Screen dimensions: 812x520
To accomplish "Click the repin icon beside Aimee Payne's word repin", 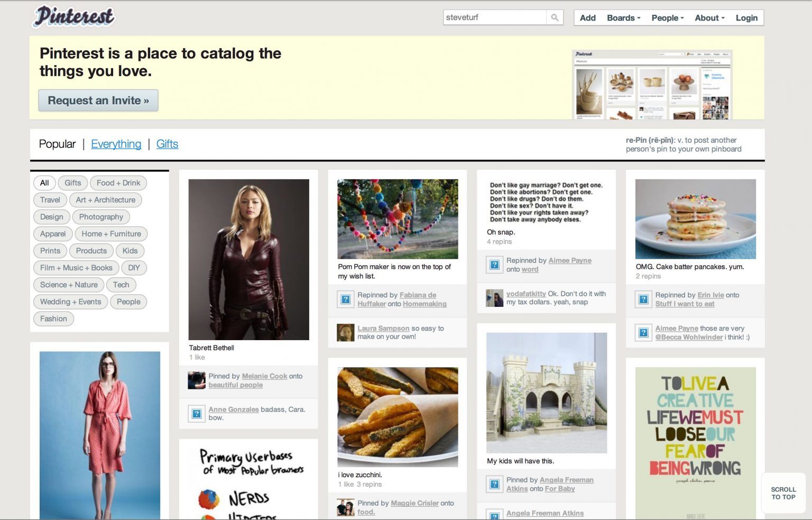I will (x=494, y=264).
